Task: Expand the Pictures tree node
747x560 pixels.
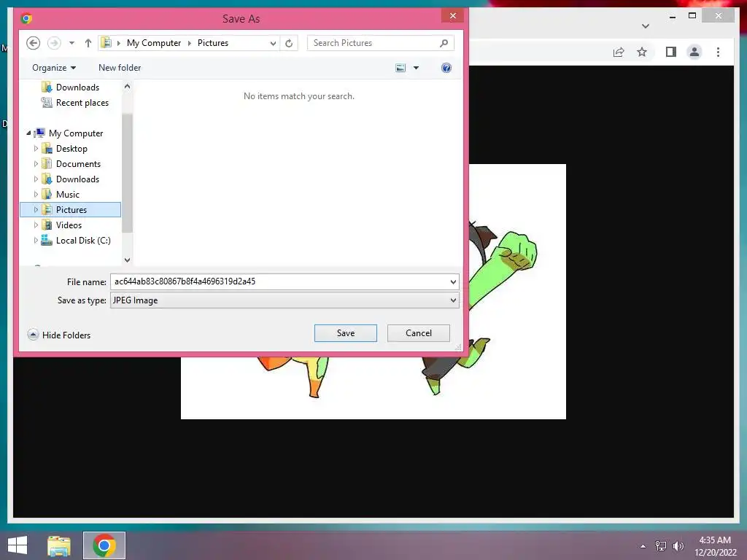Action: (36, 209)
